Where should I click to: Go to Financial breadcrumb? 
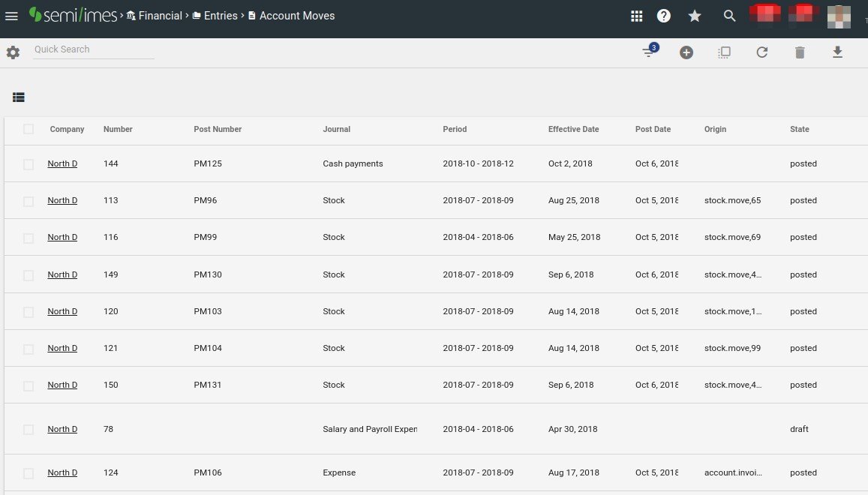(155, 16)
